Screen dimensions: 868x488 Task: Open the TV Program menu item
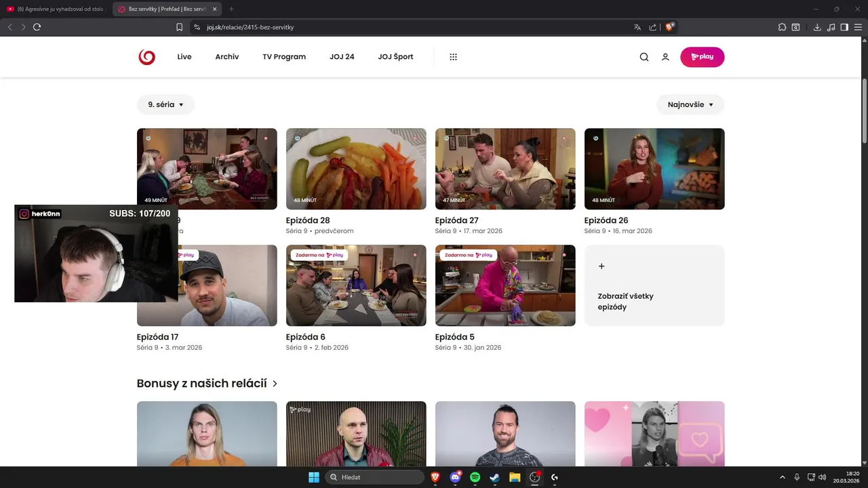click(284, 57)
